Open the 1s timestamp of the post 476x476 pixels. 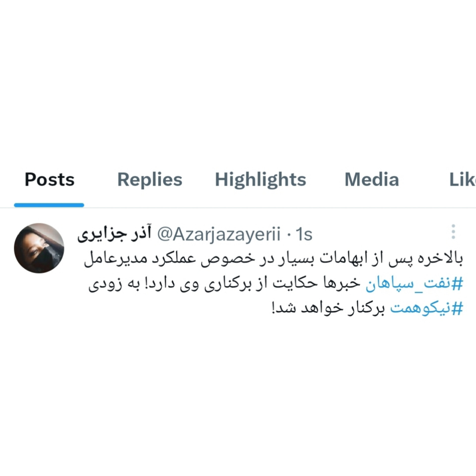tap(304, 234)
